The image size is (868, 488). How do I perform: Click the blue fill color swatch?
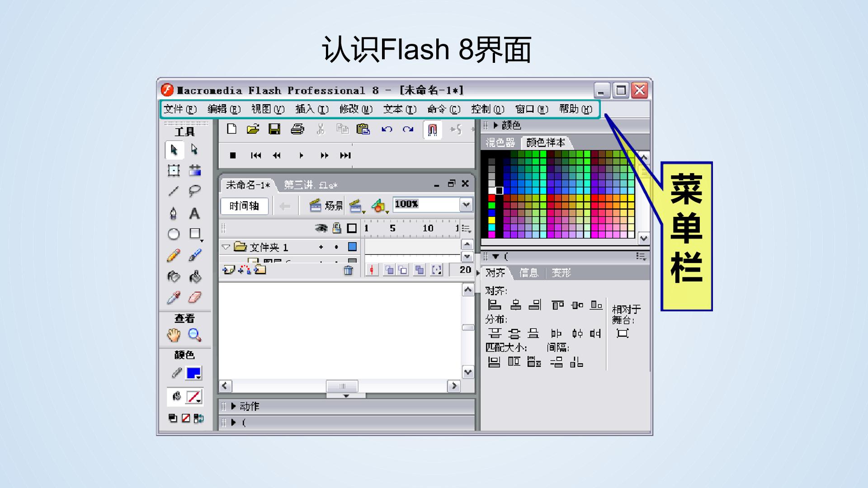193,373
